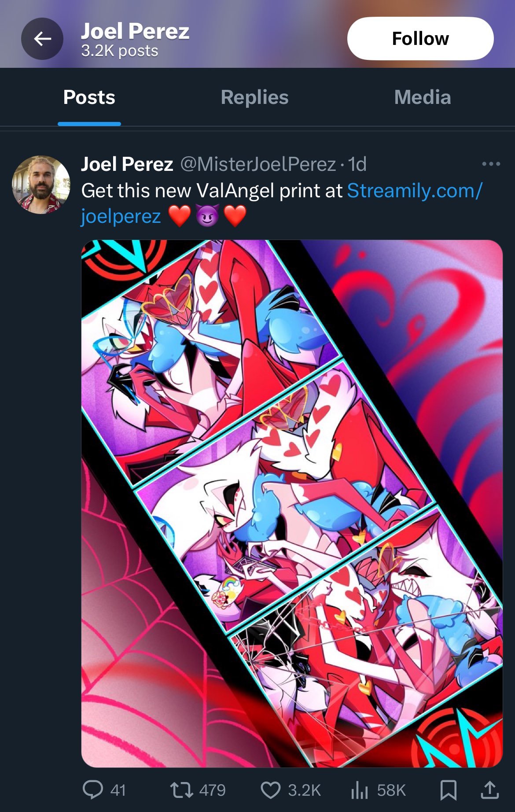Follow Joel Perez
The height and width of the screenshot is (812, 515).
point(420,38)
